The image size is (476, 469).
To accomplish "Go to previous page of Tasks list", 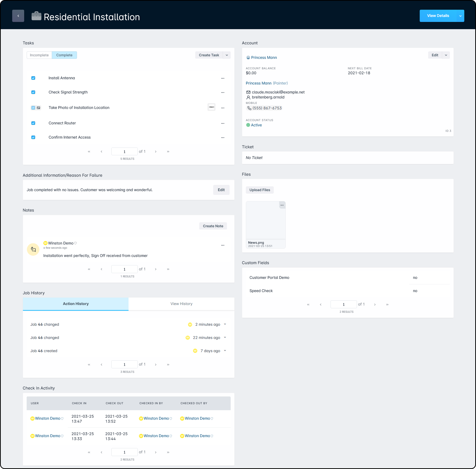I will (101, 152).
